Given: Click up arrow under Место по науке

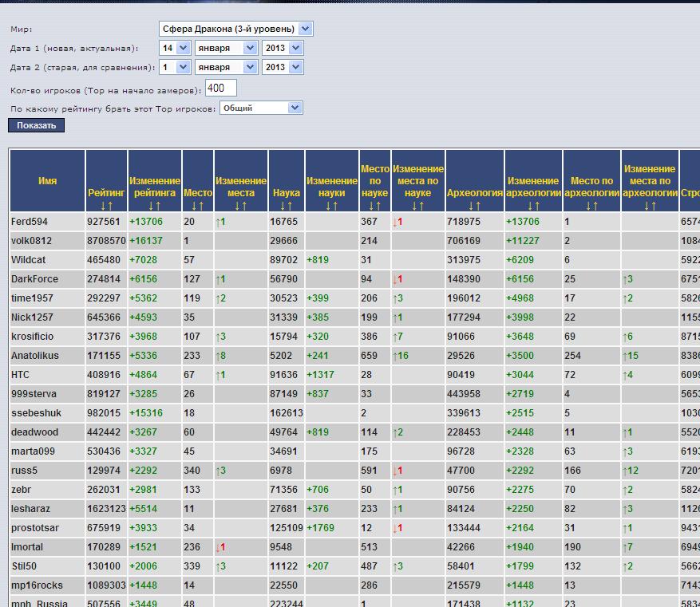Looking at the screenshot, I should pos(378,206).
